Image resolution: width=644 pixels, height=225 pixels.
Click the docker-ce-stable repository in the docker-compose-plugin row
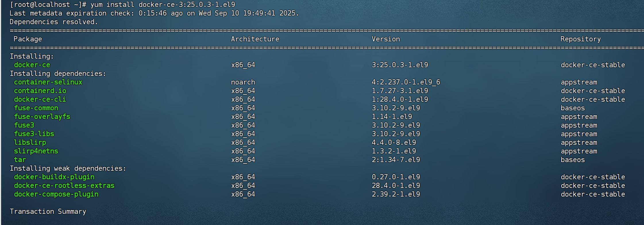pos(593,194)
